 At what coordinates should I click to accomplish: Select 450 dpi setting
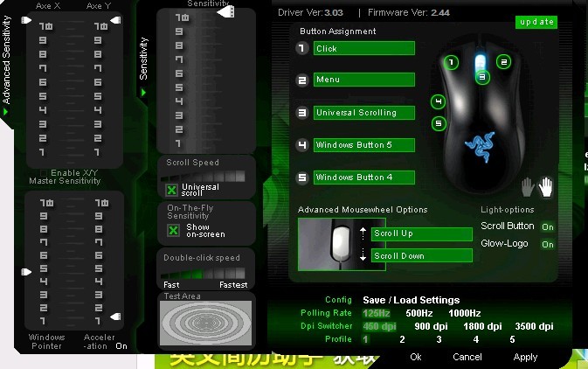click(x=379, y=326)
